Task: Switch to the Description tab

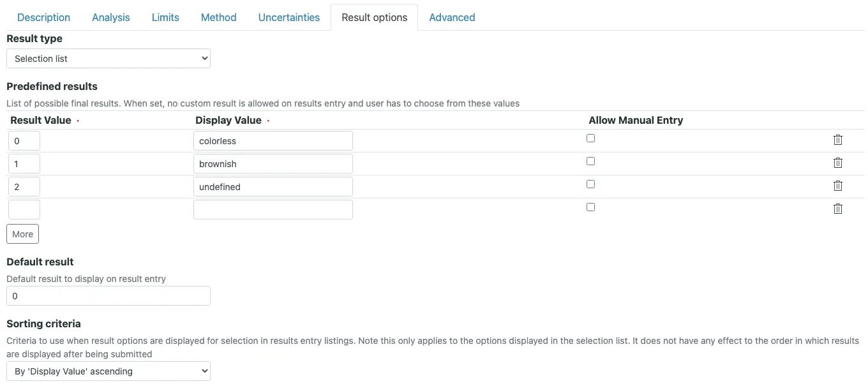Action: click(x=44, y=17)
